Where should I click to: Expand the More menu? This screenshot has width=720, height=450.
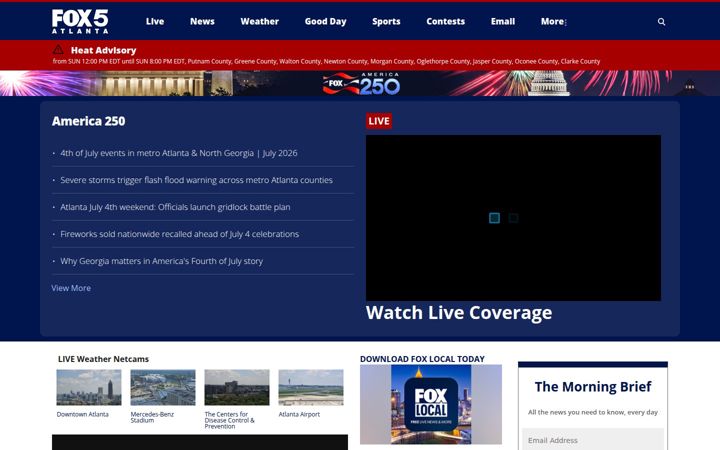[553, 21]
